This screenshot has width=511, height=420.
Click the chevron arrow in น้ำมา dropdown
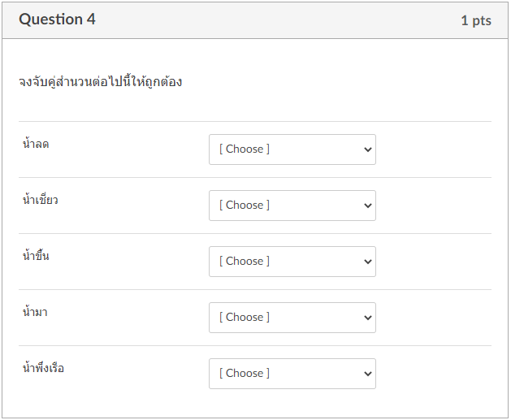[x=367, y=318]
